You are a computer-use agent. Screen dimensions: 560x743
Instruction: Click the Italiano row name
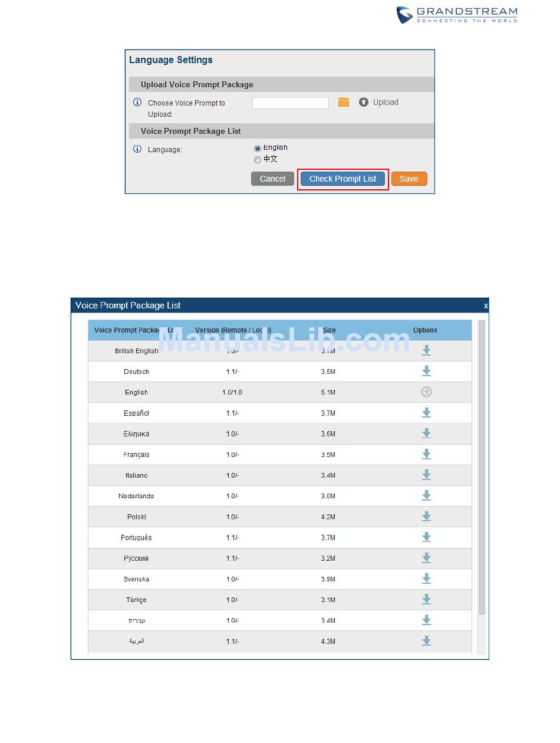136,475
